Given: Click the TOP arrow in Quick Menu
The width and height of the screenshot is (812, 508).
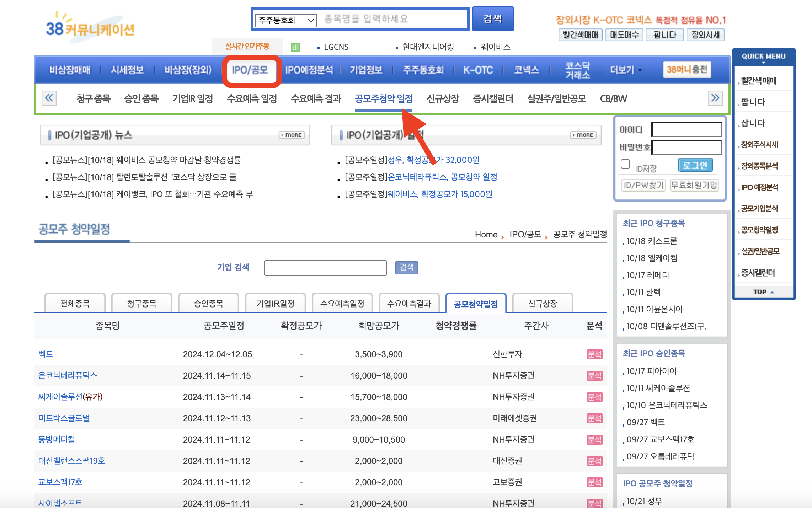Looking at the screenshot, I should click(763, 292).
